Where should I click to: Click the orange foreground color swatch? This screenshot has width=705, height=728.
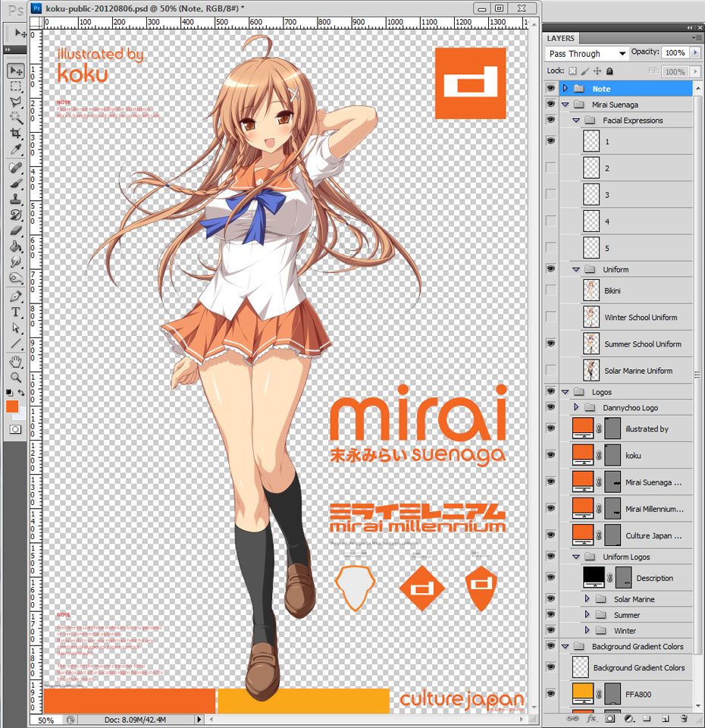click(x=12, y=407)
